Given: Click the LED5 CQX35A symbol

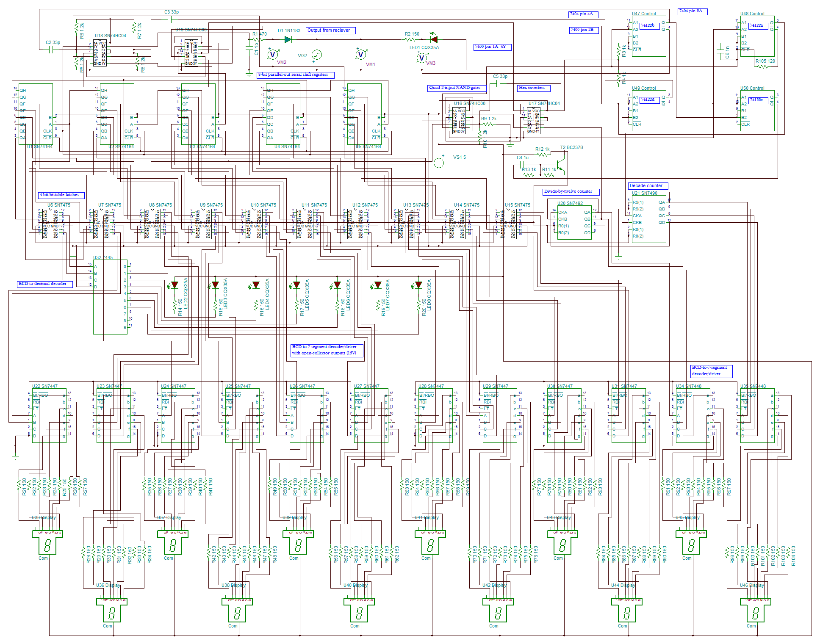Looking at the screenshot, I should click(296, 285).
